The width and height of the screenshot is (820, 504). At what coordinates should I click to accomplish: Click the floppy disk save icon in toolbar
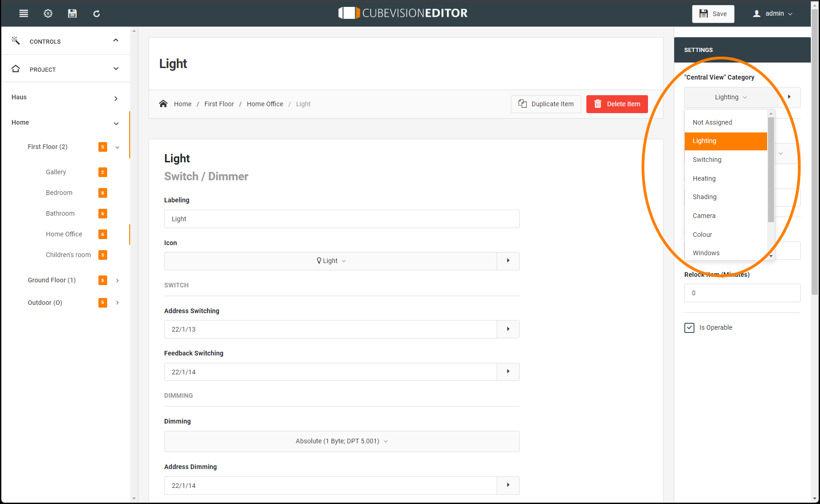[x=72, y=13]
